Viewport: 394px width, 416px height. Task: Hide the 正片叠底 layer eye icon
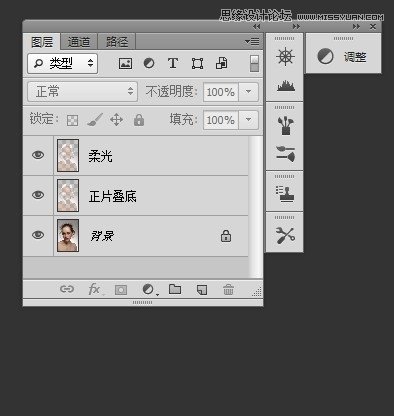[38, 195]
